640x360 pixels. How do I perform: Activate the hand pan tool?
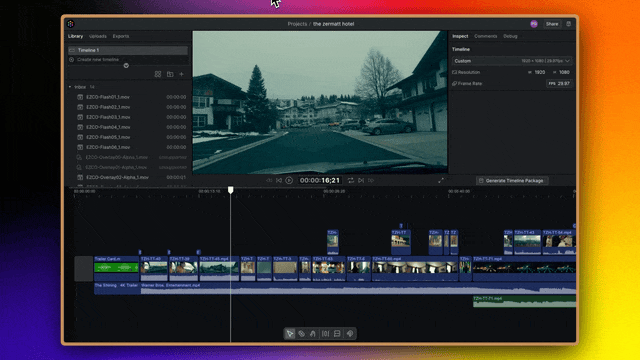[x=313, y=333]
